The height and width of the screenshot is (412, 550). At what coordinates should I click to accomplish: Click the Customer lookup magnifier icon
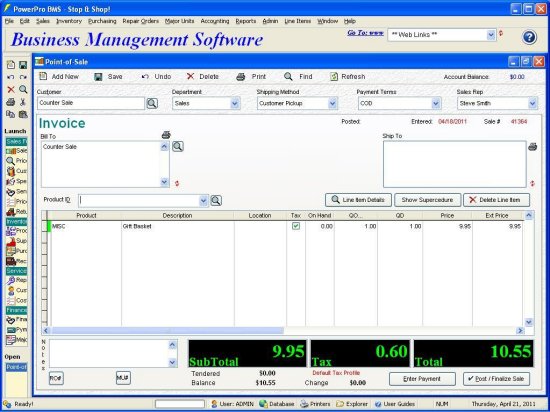152,103
